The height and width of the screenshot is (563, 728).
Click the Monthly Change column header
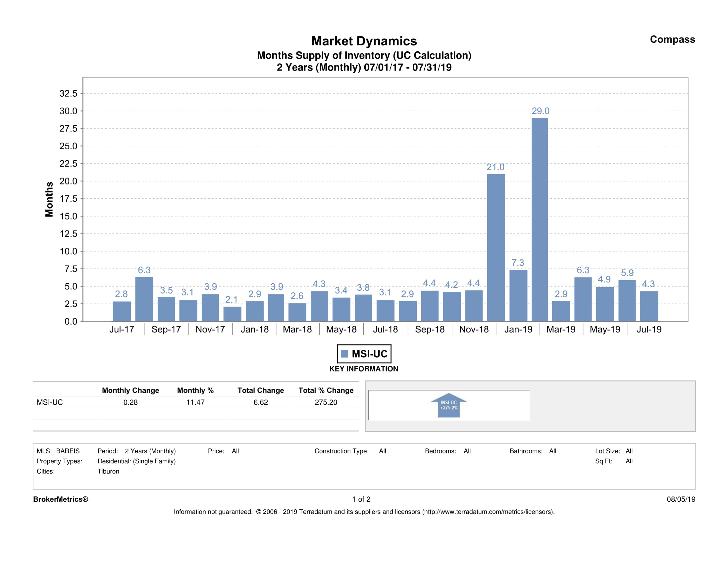click(130, 390)
